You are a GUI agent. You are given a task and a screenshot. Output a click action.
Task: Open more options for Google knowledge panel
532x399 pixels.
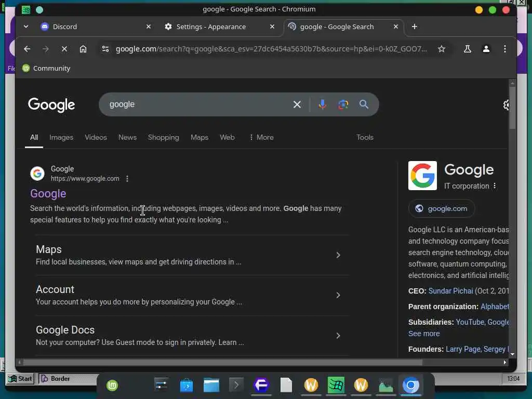point(495,185)
